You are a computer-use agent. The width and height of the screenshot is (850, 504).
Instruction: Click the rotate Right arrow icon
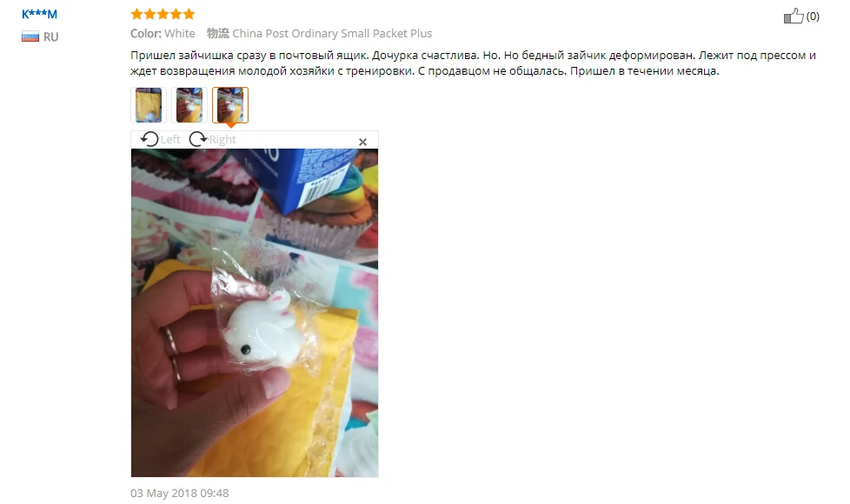coord(198,139)
